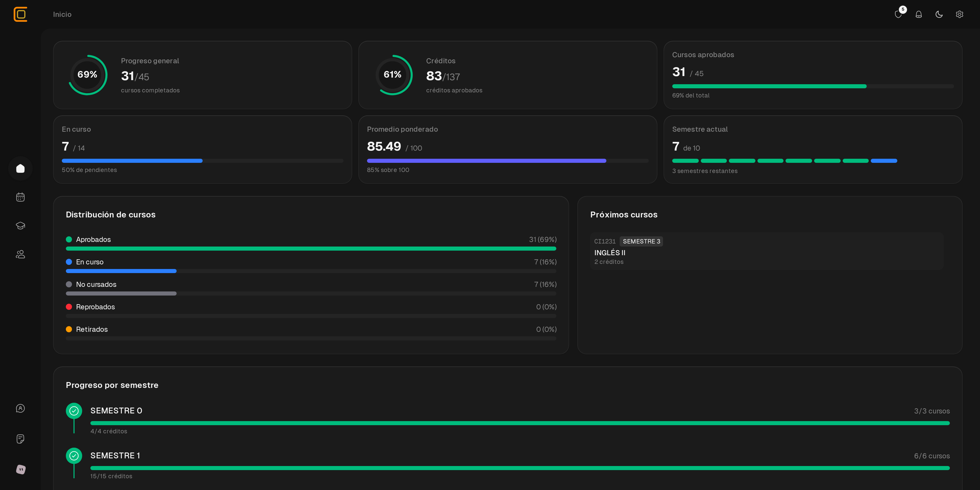The height and width of the screenshot is (490, 980).
Task: Click the '85.49' weighted average value
Action: click(x=384, y=146)
